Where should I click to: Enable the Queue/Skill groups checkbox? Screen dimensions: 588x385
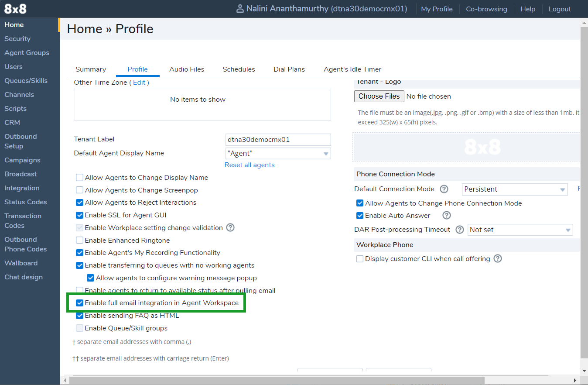coord(79,328)
